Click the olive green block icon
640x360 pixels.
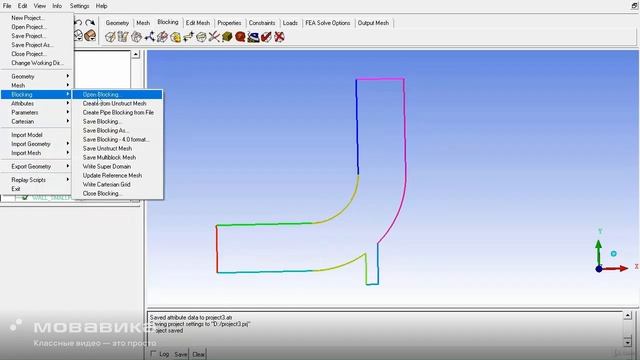click(x=227, y=37)
